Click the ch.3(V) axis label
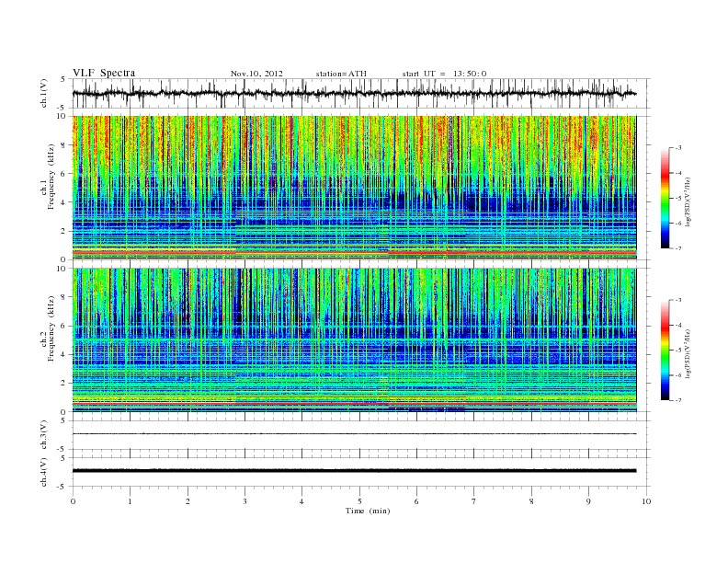728x563 pixels. (x=44, y=434)
